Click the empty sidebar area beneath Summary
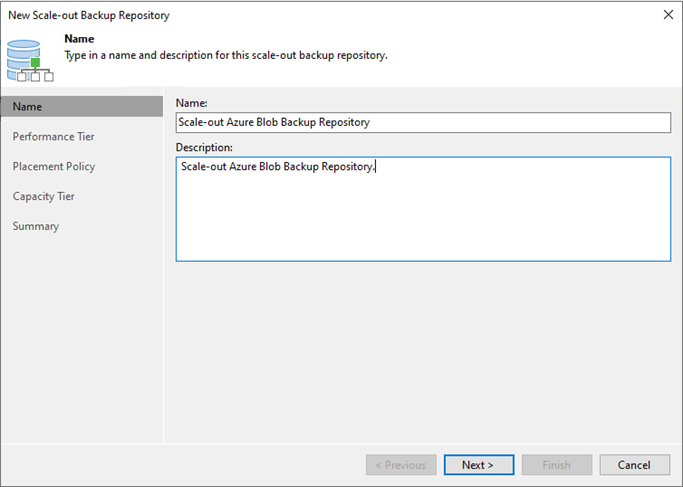Image resolution: width=683 pixels, height=487 pixels. click(82, 340)
